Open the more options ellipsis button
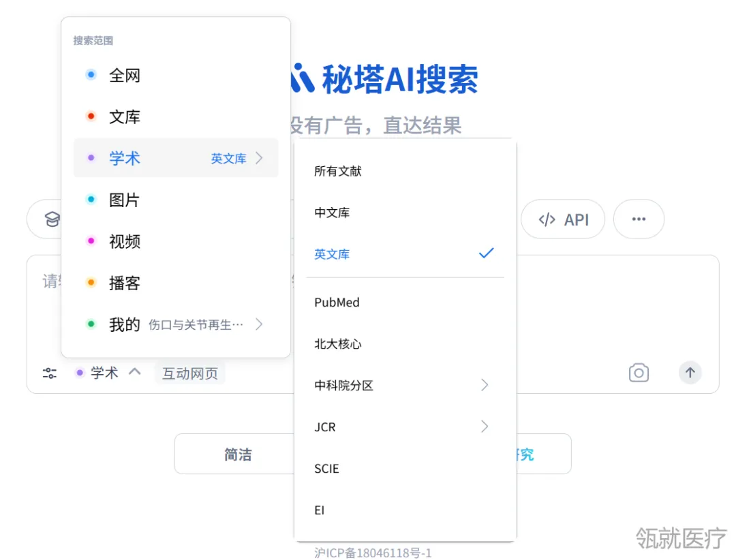Image resolution: width=736 pixels, height=560 pixels. click(639, 219)
